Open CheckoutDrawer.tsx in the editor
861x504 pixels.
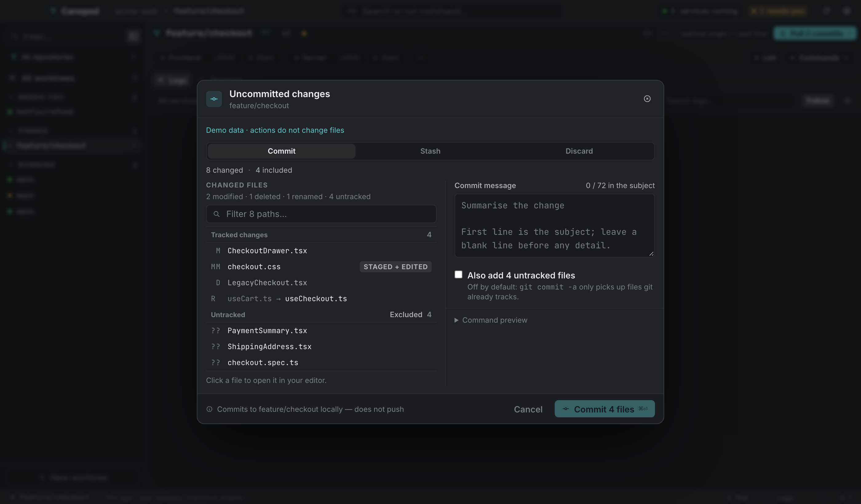(321, 251)
